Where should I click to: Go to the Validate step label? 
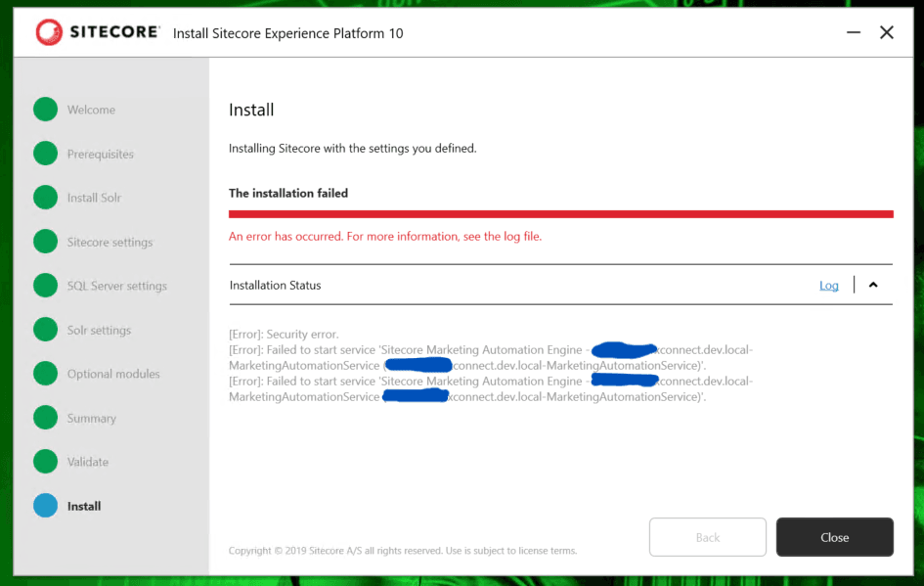tap(88, 462)
